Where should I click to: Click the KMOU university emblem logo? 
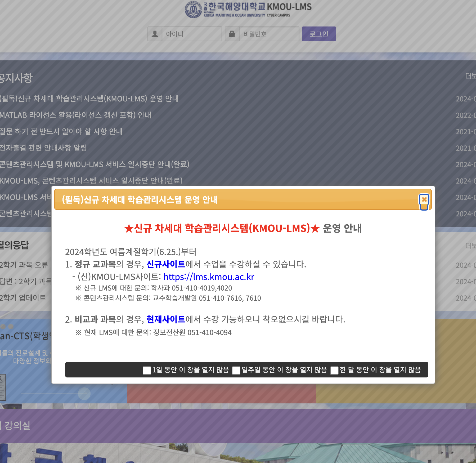[193, 10]
